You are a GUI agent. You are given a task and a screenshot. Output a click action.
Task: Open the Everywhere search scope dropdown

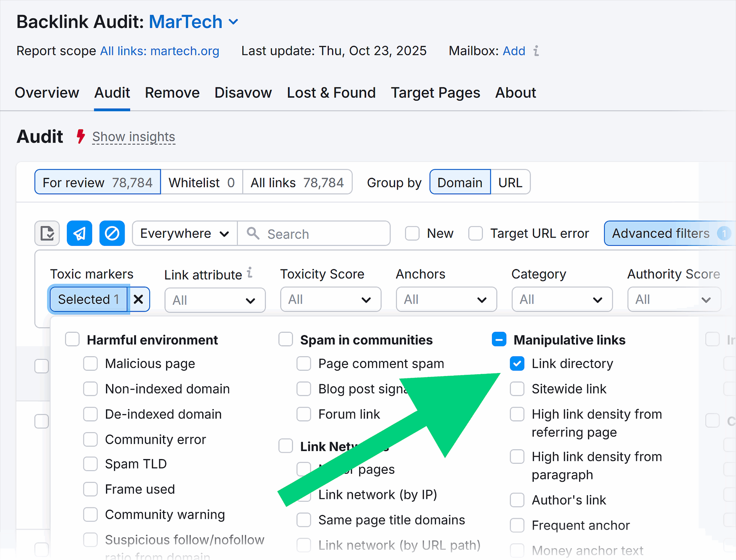pyautogui.click(x=184, y=233)
